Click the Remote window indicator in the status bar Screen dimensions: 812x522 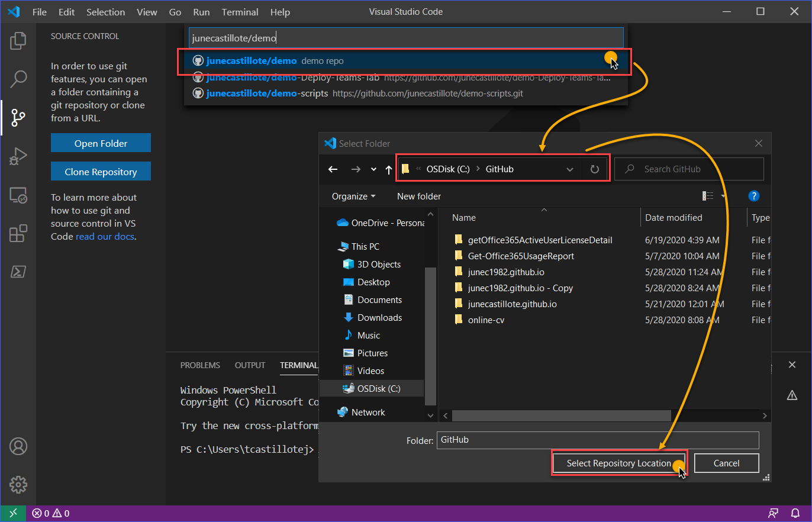tap(12, 513)
